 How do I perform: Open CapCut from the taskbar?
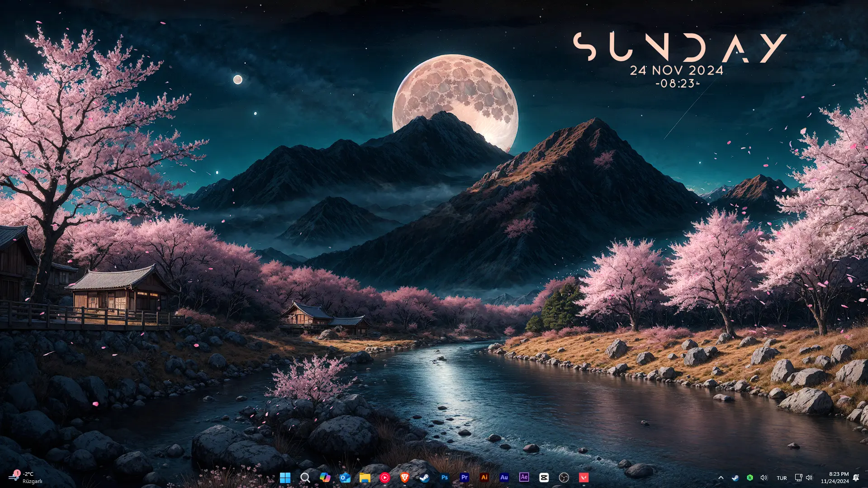pos(544,478)
